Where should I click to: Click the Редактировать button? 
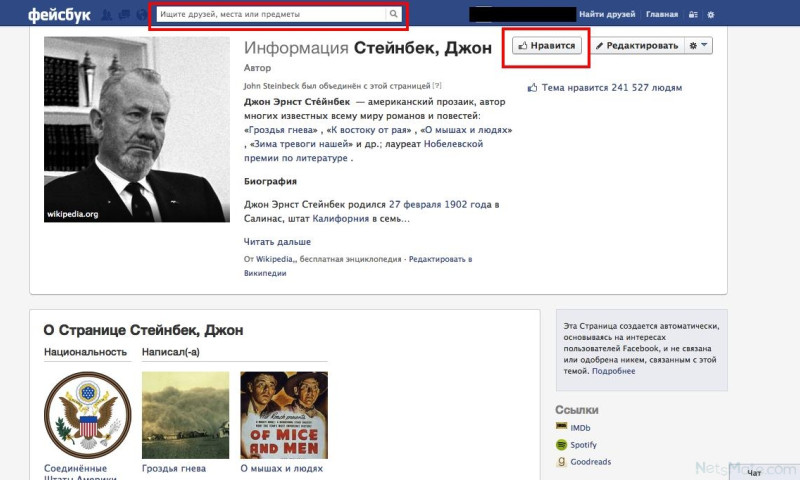coord(637,45)
